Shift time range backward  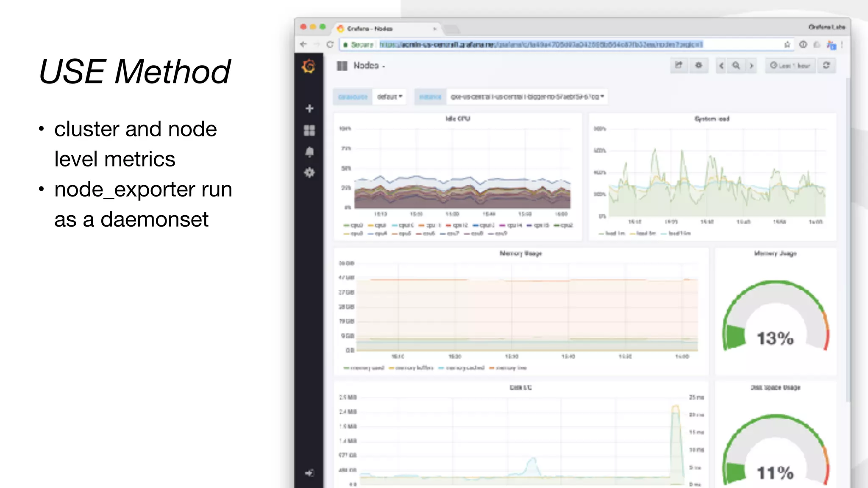tap(721, 66)
